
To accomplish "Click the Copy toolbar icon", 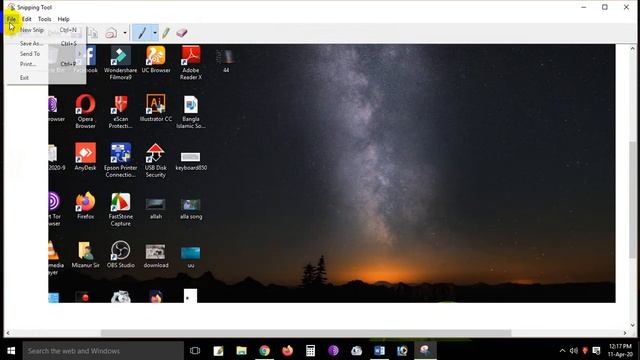I will pyautogui.click(x=93, y=33).
